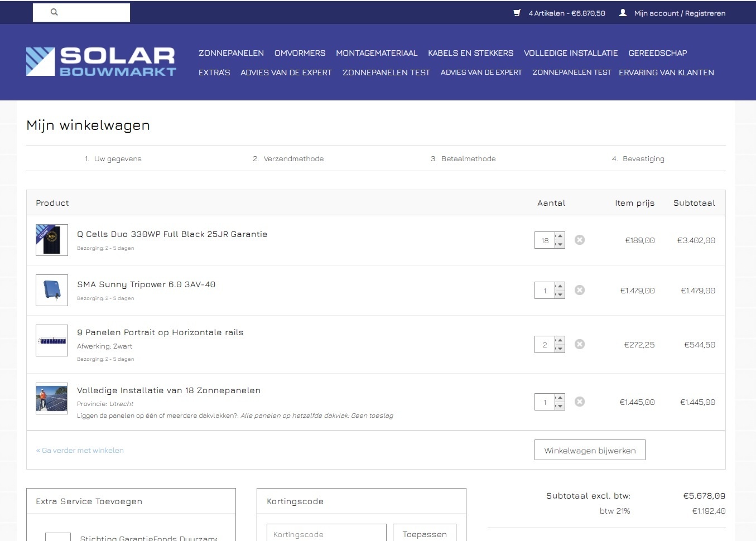756x541 pixels.
Task: Open Volledige Installatie in the navigation menu
Action: 571,53
